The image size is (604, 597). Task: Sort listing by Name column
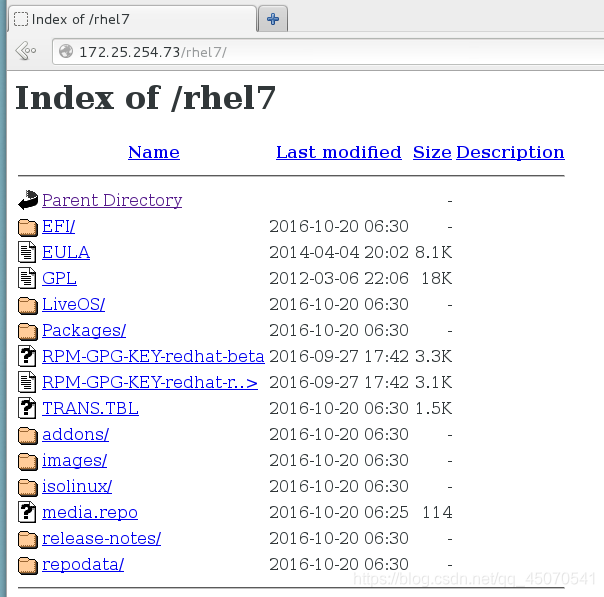[x=154, y=152]
